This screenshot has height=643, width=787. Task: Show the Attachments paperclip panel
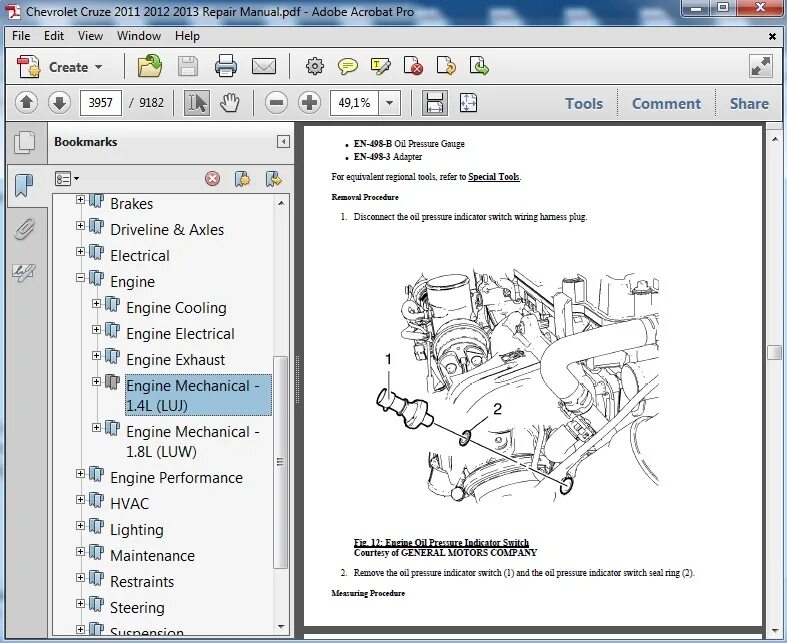24,229
